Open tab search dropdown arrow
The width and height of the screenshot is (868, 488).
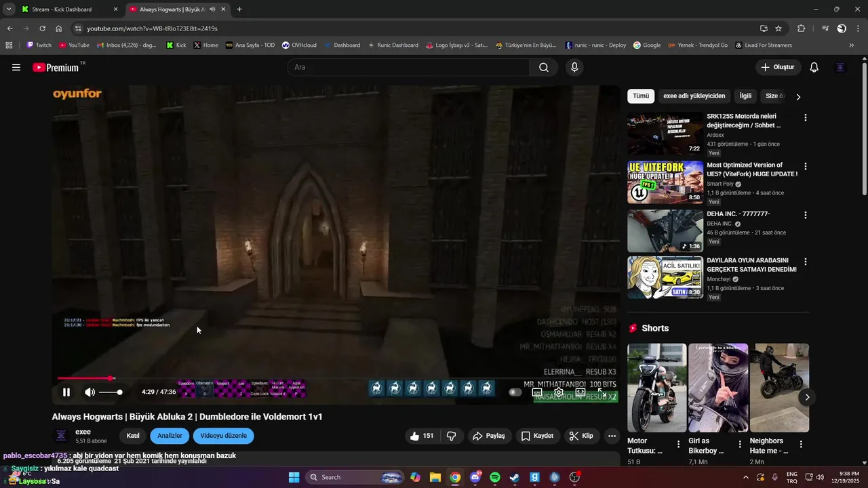click(x=9, y=9)
